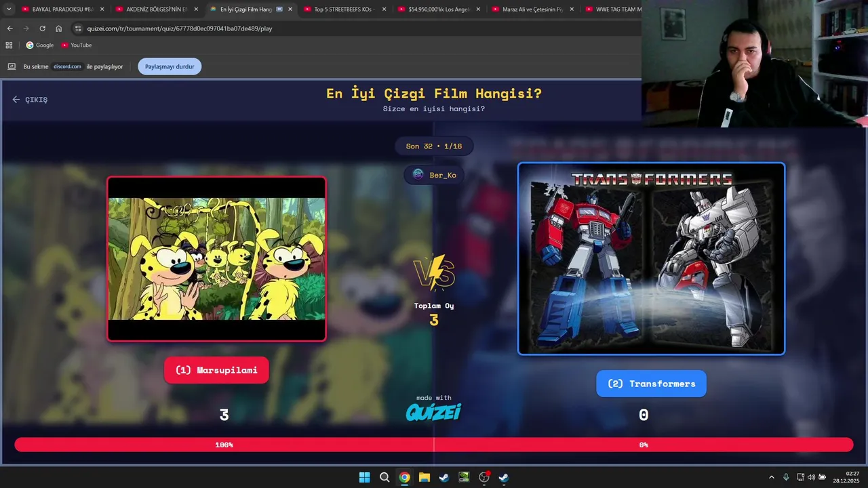Vote for (2) Transformers button
Screen dimensions: 868x488
coord(651,384)
